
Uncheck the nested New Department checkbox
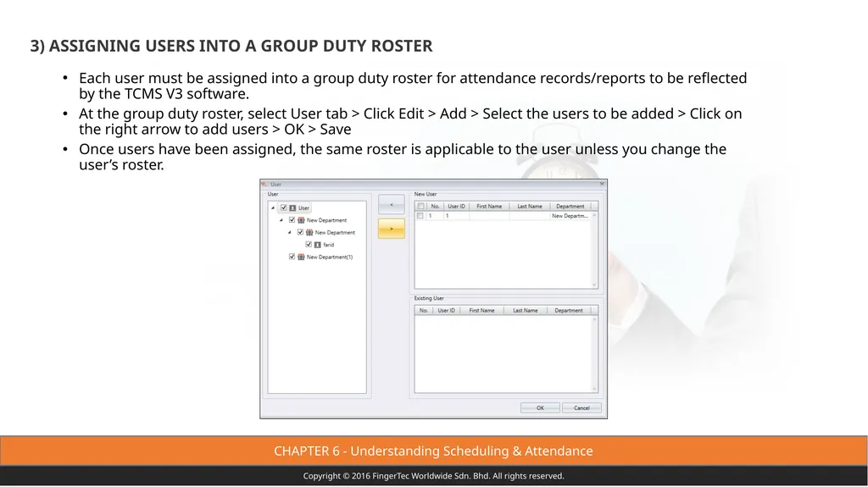tap(300, 232)
